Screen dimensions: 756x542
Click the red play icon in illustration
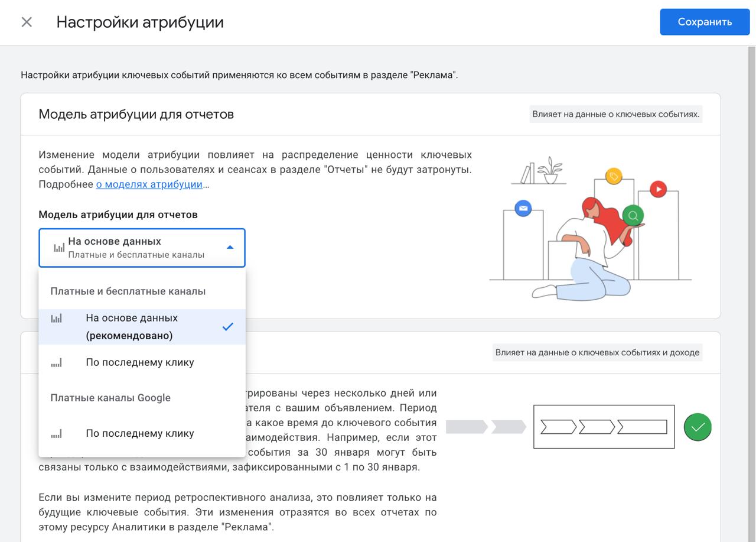658,189
